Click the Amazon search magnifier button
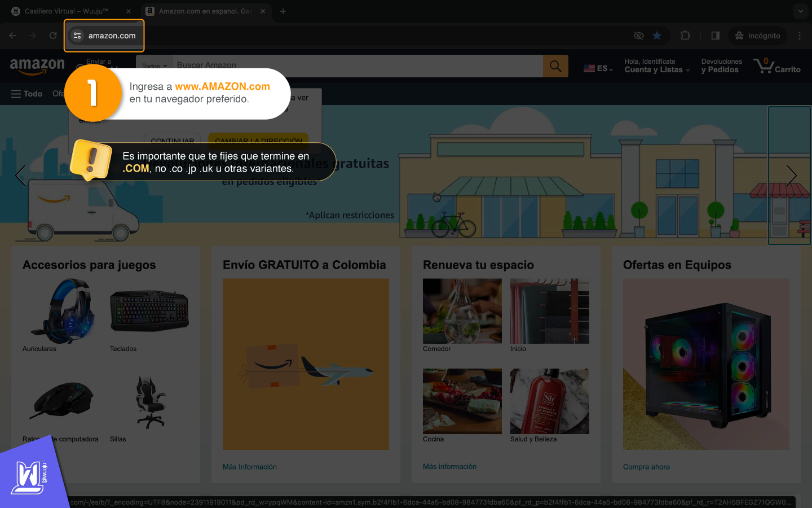Image resolution: width=812 pixels, height=508 pixels. coord(555,66)
